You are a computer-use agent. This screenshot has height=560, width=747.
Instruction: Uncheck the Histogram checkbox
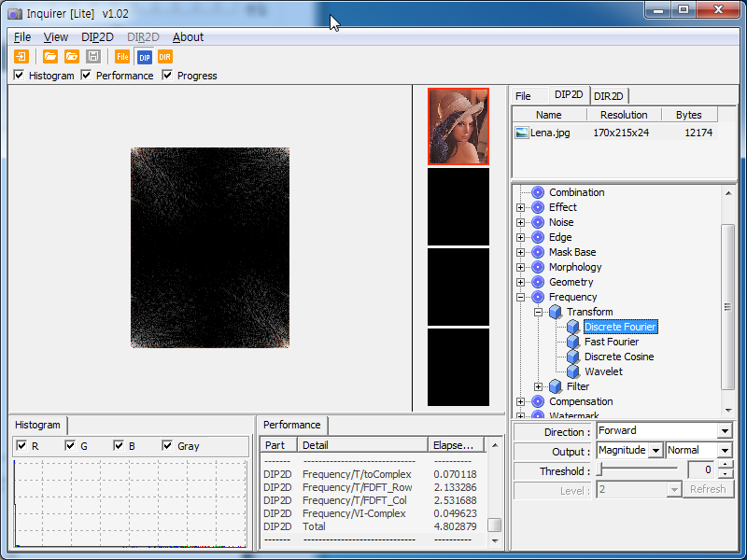[20, 76]
